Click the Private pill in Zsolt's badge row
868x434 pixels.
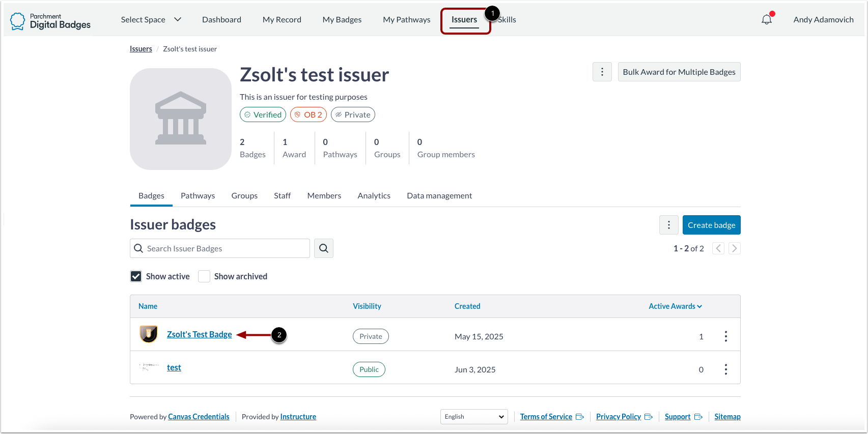tap(371, 336)
